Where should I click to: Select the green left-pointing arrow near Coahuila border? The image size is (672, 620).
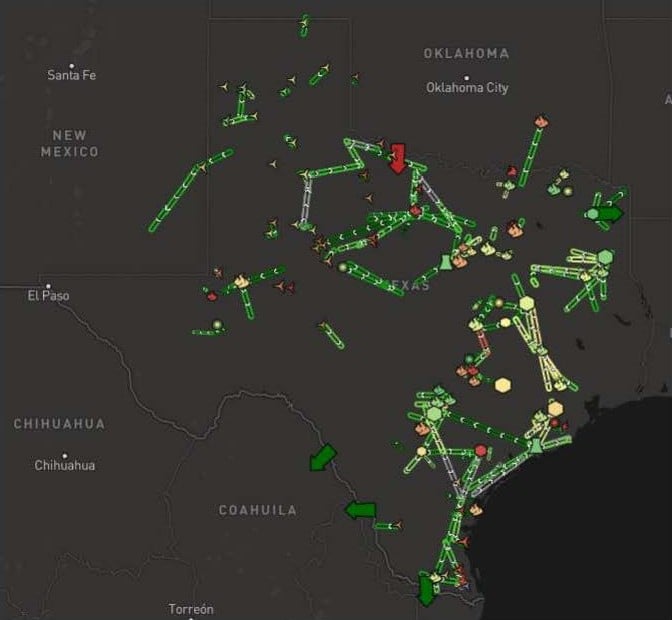click(360, 510)
